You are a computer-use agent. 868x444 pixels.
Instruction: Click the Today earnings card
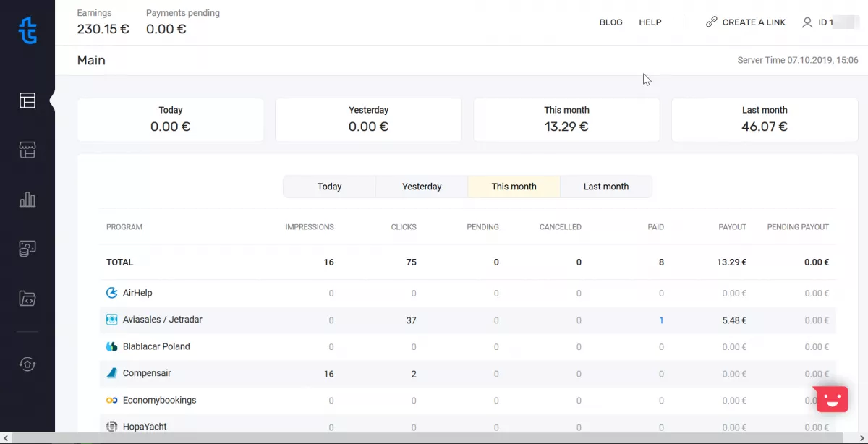tap(171, 120)
